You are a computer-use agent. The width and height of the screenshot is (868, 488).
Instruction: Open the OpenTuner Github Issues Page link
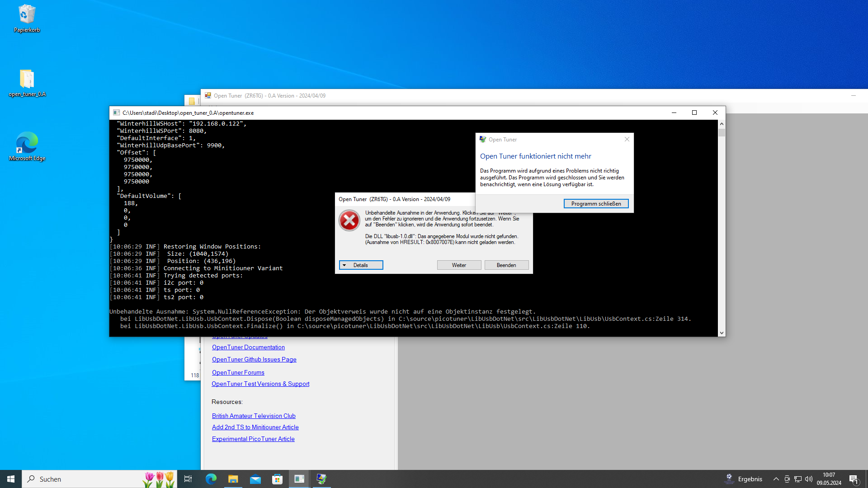(x=254, y=359)
